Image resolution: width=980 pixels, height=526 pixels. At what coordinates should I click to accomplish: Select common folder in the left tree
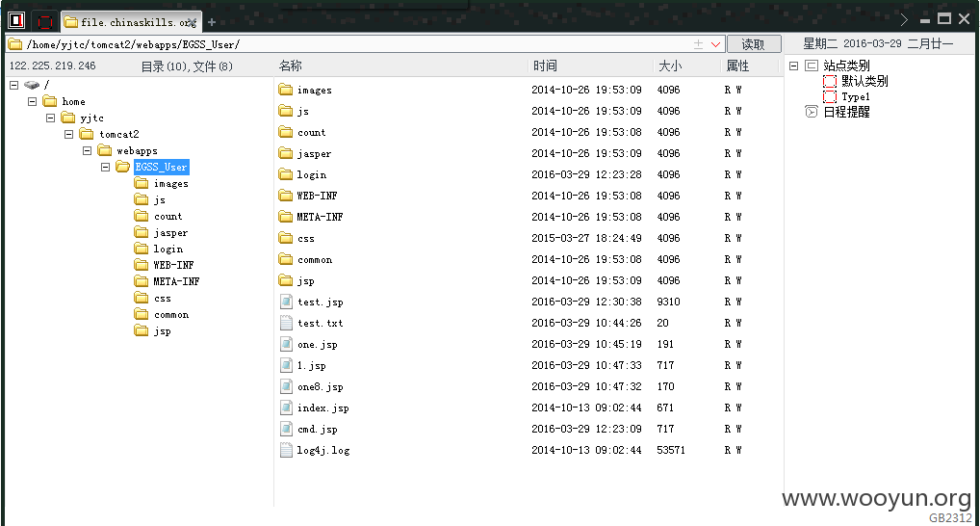(x=171, y=315)
